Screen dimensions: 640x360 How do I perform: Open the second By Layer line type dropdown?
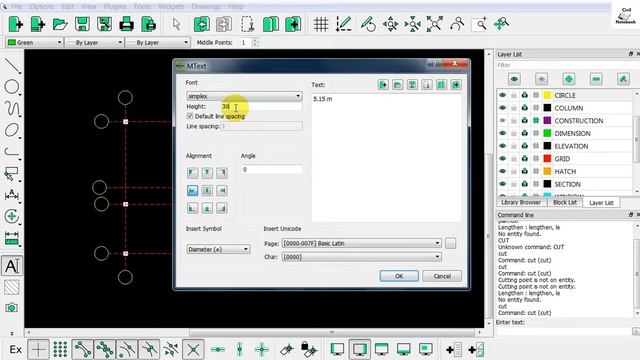pos(158,42)
